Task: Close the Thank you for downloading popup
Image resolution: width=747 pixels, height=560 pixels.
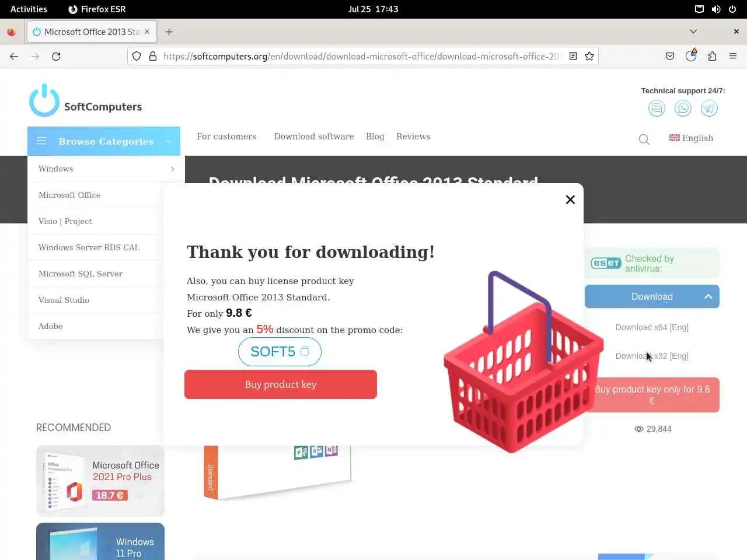Action: [570, 199]
